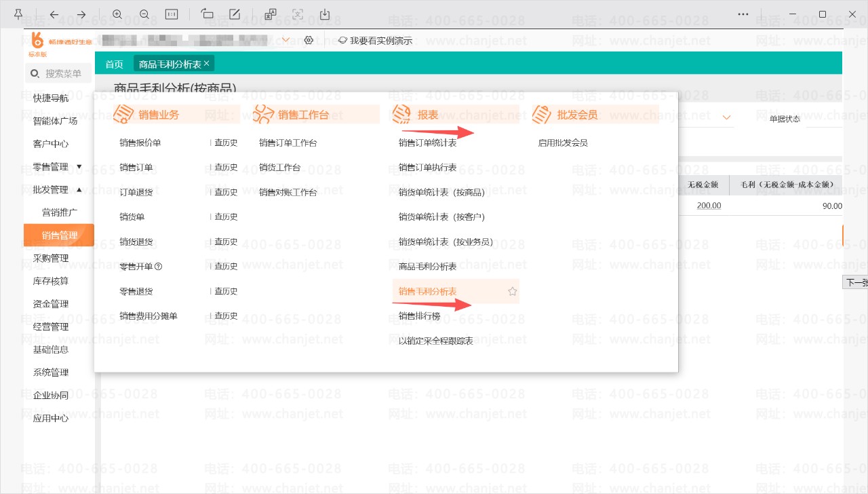868x494 pixels.
Task: Open more options ellipsis in title bar
Action: tap(744, 14)
